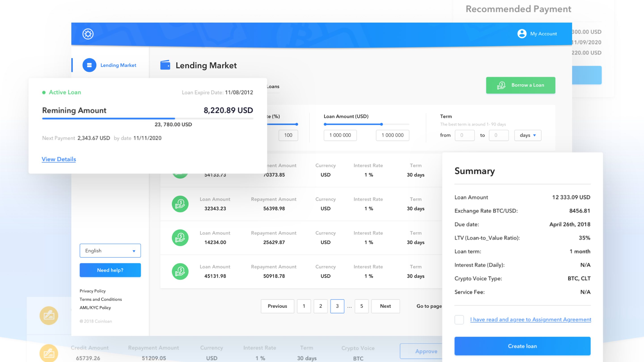Go to Previous page
This screenshot has width=644, height=362.
pos(277,306)
